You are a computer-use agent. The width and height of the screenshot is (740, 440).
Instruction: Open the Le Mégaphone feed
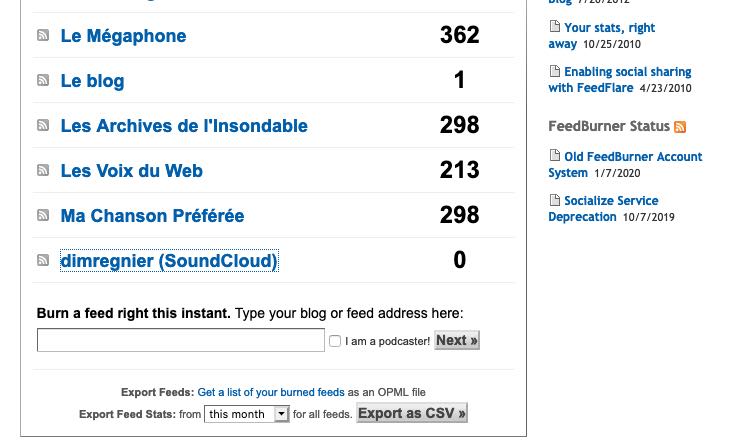[x=123, y=36]
